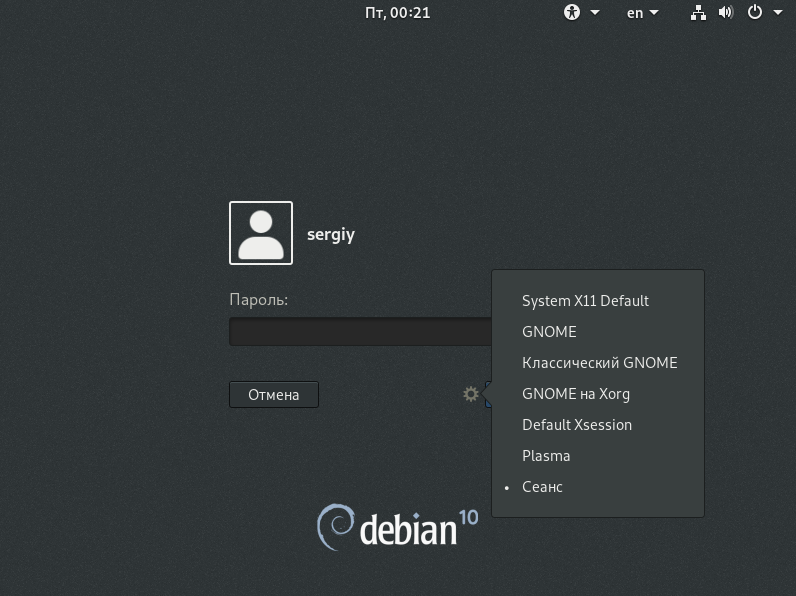Expand the system menu arrow beside power
This screenshot has height=596, width=796.
pos(778,12)
